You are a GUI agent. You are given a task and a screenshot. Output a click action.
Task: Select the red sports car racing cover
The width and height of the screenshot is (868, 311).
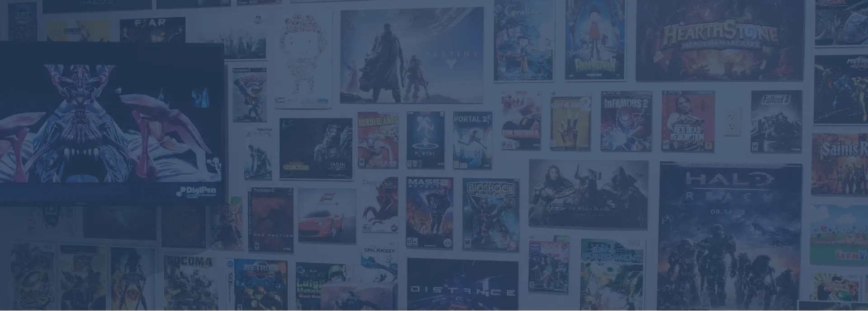tap(326, 216)
